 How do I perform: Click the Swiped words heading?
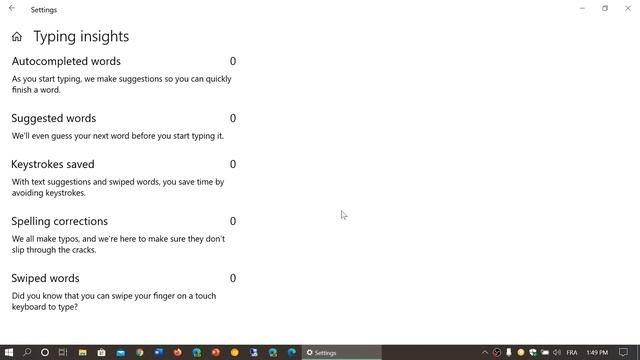pos(45,278)
